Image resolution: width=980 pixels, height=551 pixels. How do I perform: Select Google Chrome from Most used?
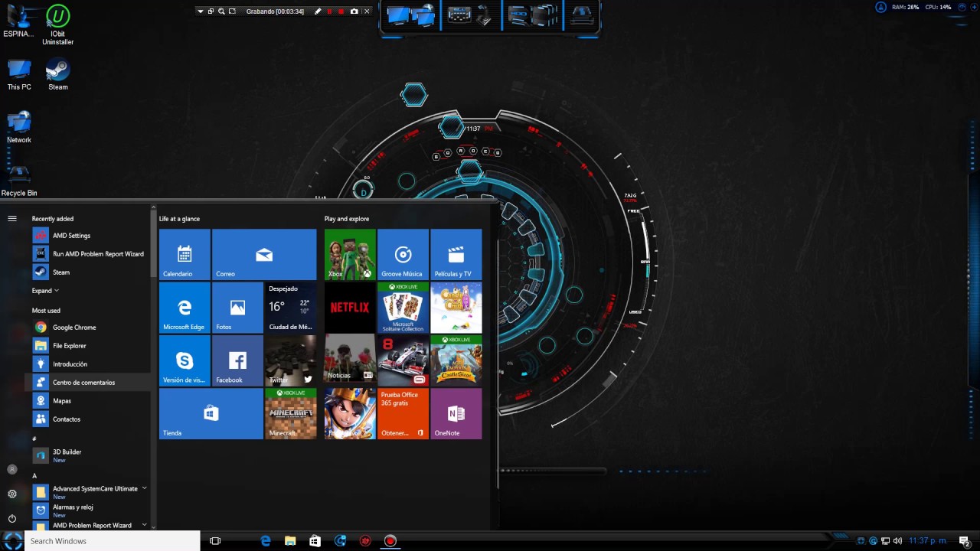(x=74, y=328)
